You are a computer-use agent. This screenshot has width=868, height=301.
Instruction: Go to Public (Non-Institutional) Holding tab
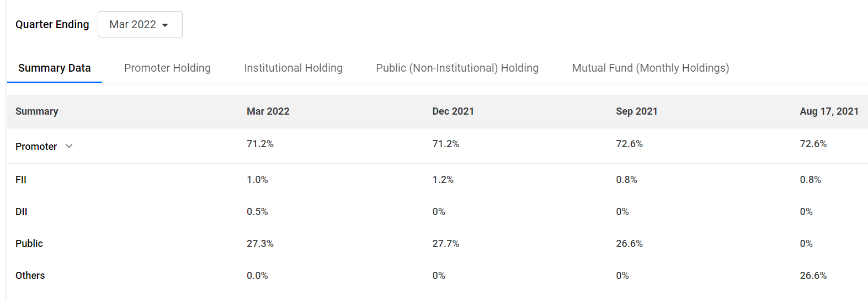tap(457, 68)
